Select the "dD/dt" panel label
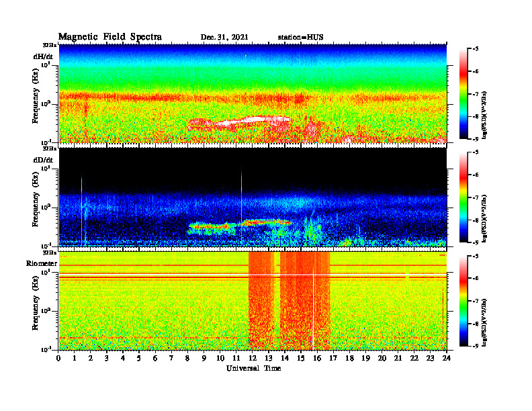 click(x=43, y=159)
